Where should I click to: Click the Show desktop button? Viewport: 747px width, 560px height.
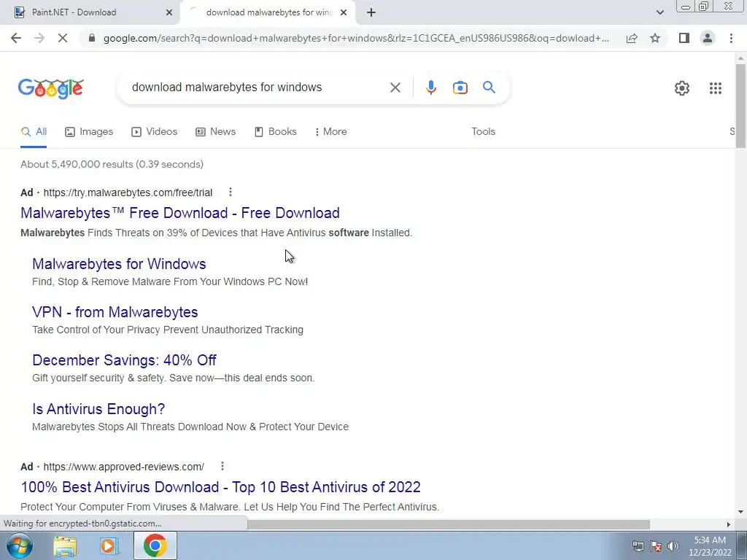741,545
